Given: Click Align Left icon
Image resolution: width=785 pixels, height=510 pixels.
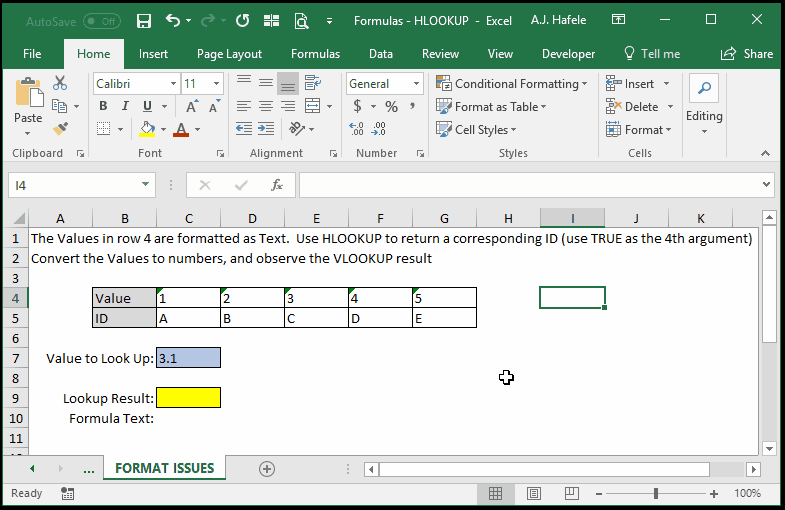Looking at the screenshot, I should tap(244, 106).
